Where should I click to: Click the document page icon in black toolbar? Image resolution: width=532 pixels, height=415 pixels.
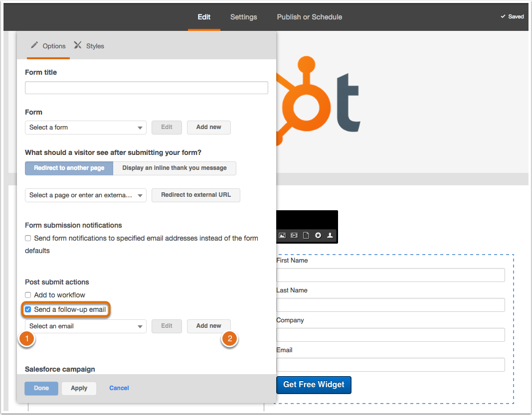[306, 235]
